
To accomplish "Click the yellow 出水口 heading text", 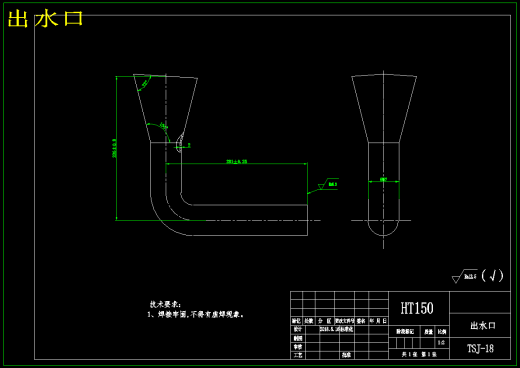I will pyautogui.click(x=45, y=18).
